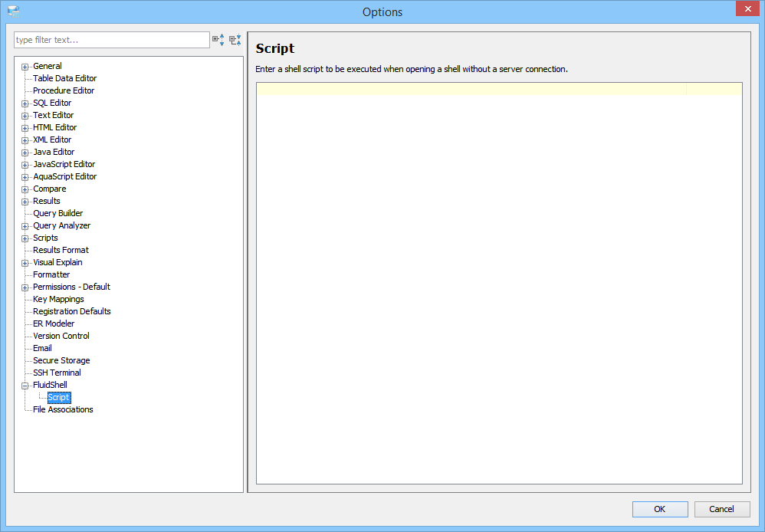Select Procedure Editor in the tree

(64, 90)
